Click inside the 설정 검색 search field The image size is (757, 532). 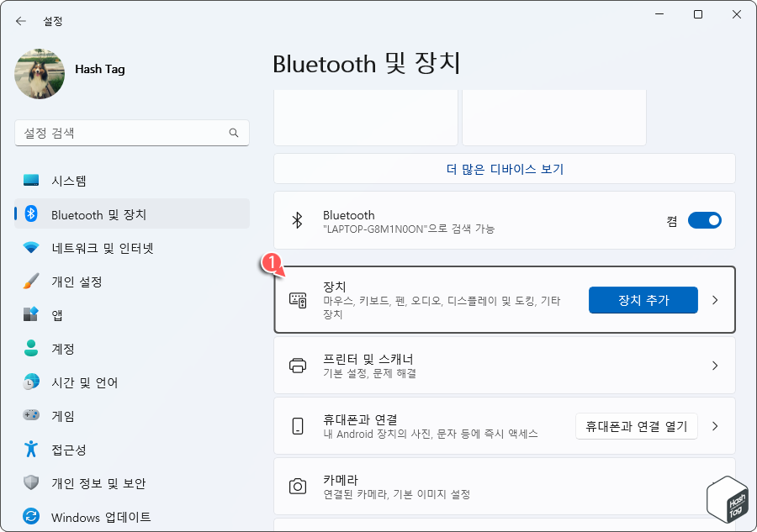pos(132,133)
